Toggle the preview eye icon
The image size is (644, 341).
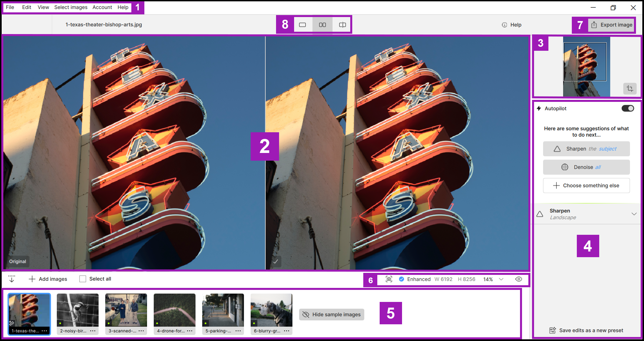click(x=519, y=279)
